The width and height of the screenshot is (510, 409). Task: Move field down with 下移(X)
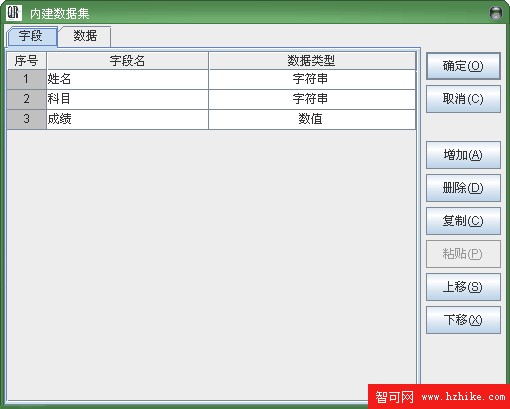(463, 320)
